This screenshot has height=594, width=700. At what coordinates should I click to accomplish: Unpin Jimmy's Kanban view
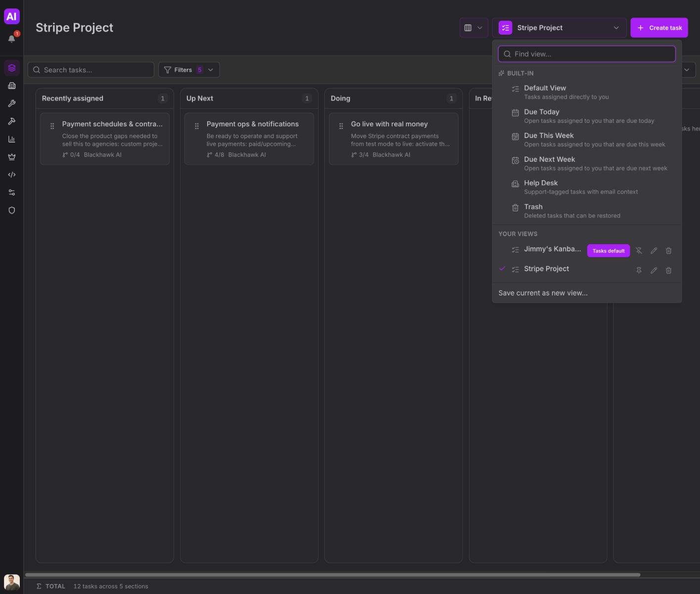click(x=639, y=250)
